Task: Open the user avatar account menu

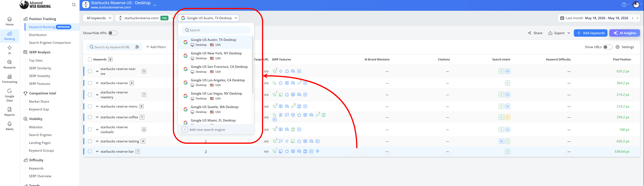Action: (x=636, y=5)
